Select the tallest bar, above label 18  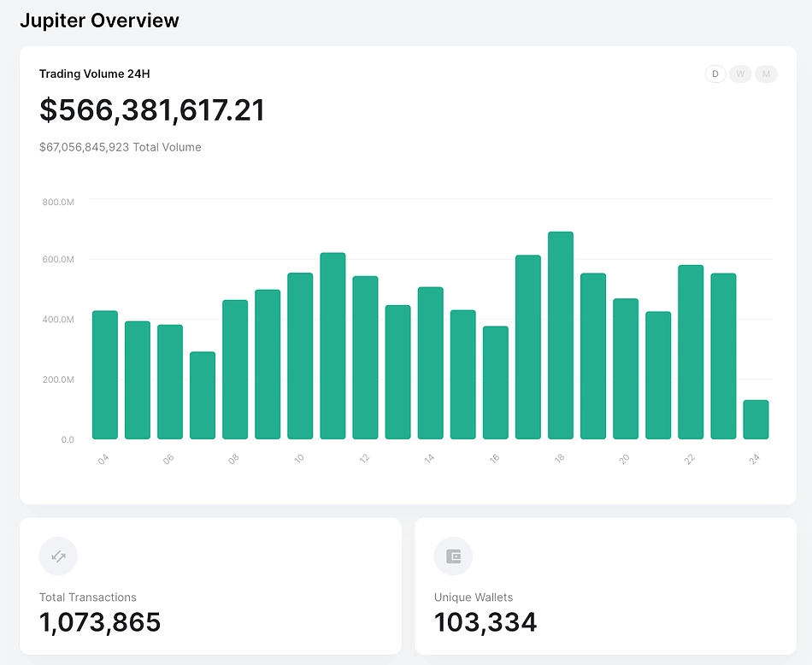tap(561, 336)
